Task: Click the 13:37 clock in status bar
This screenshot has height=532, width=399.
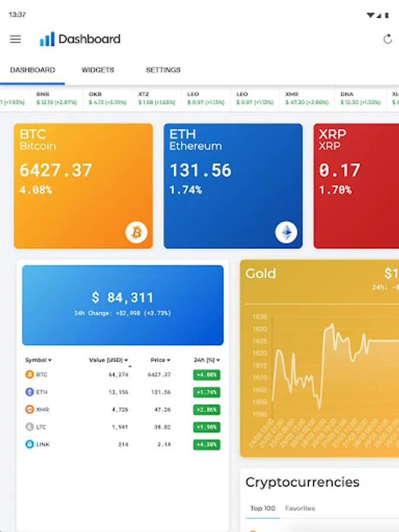Action: (17, 15)
